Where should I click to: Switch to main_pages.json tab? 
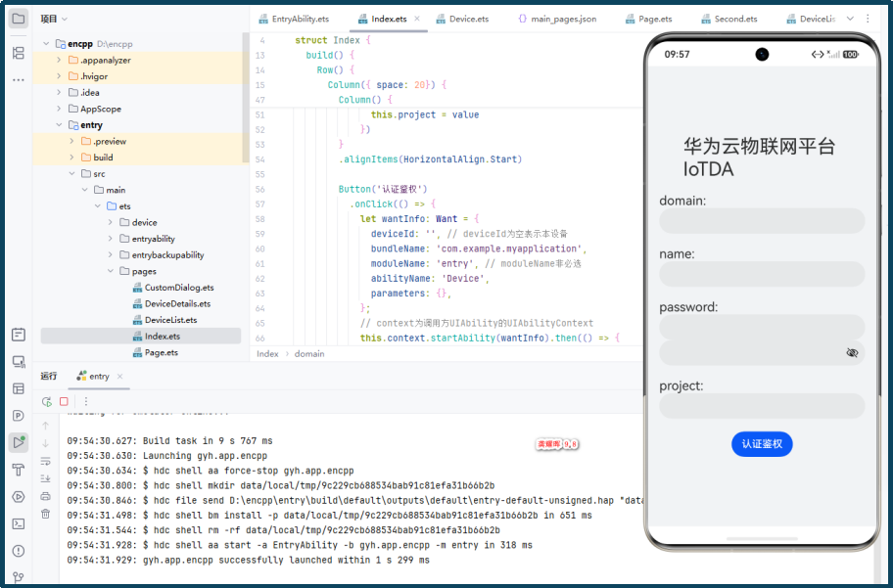pyautogui.click(x=557, y=19)
